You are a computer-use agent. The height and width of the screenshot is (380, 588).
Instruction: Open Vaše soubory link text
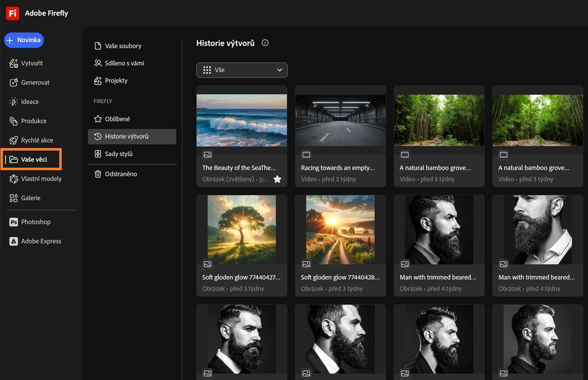coord(123,46)
